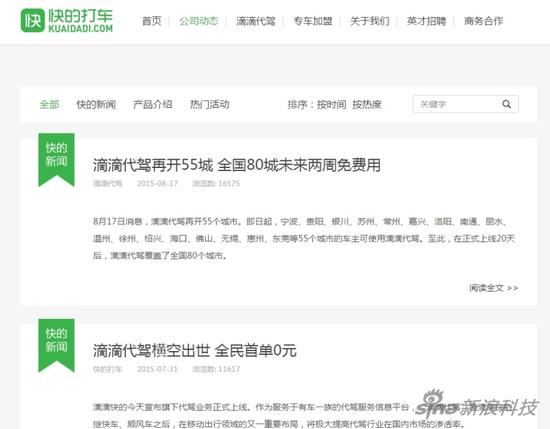Open the 专车加盟 navigation item

click(313, 21)
